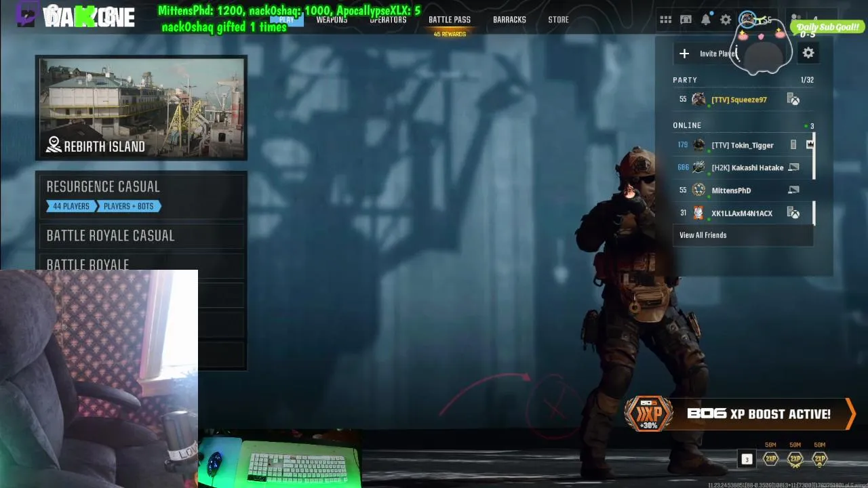Screen dimensions: 868x488
Task: Click the Online header label
Action: [687, 125]
